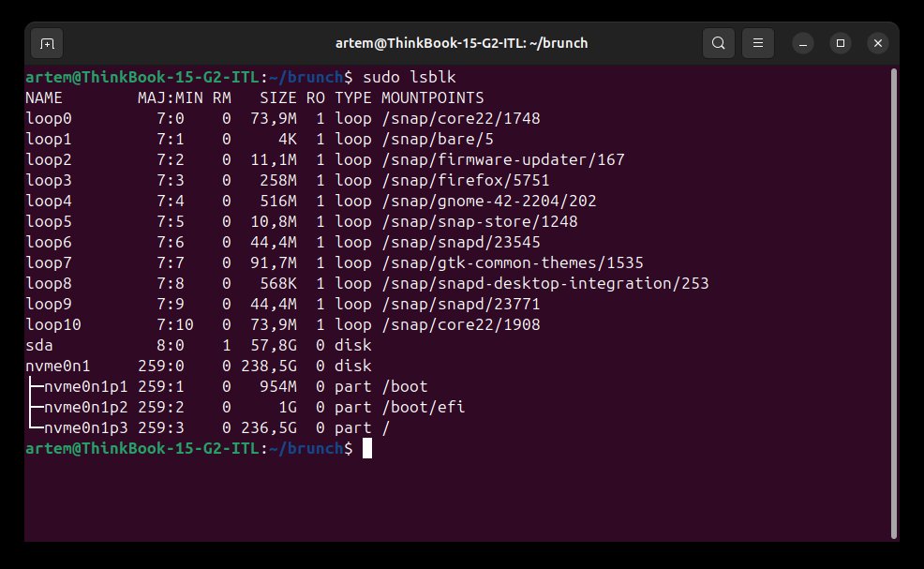Open the hamburger main menu
This screenshot has height=569, width=924.
click(758, 43)
